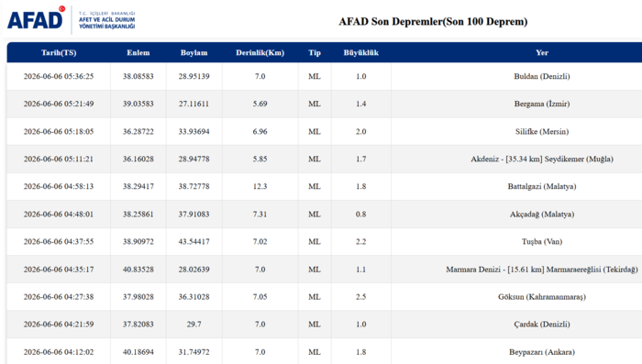Select latitude value 38.08583

click(x=138, y=76)
